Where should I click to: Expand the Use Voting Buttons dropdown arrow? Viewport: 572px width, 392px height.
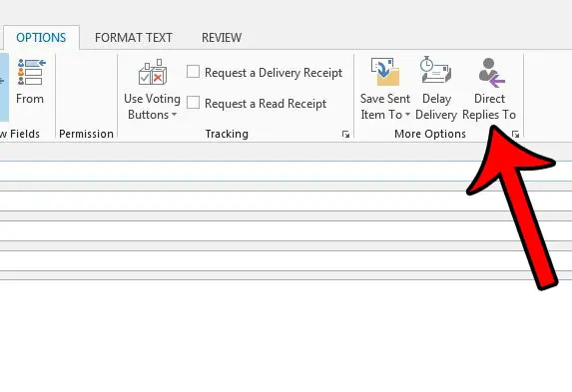174,115
